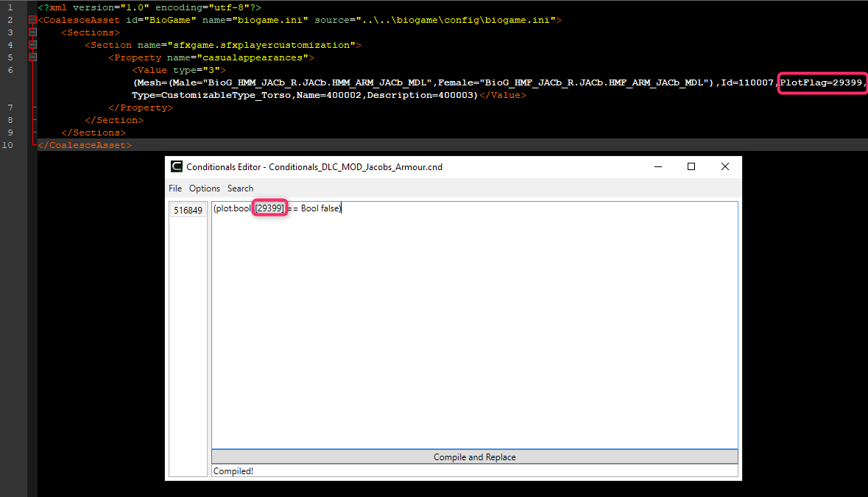Close the Conditionals Editor window

coord(725,166)
